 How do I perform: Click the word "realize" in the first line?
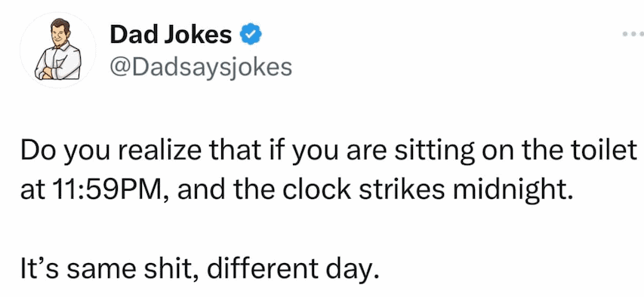(159, 152)
